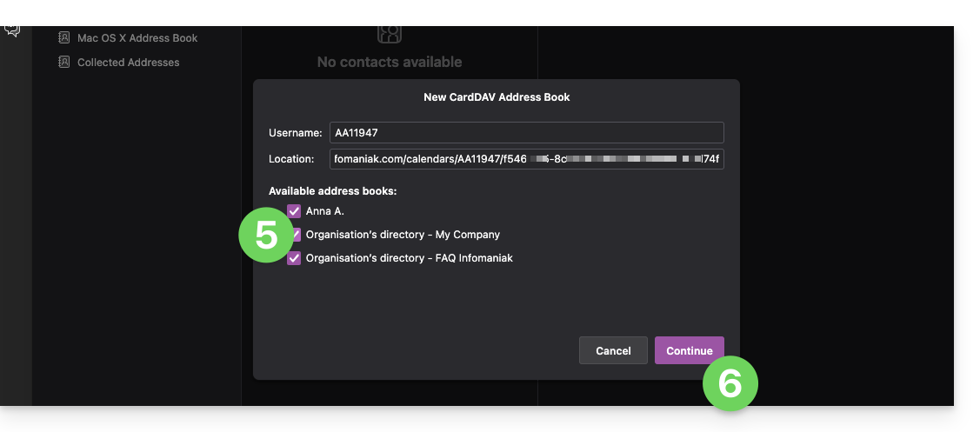This screenshot has width=980, height=432.
Task: Click the 'New CardDAV Address Book' dialog title
Action: [x=497, y=97]
